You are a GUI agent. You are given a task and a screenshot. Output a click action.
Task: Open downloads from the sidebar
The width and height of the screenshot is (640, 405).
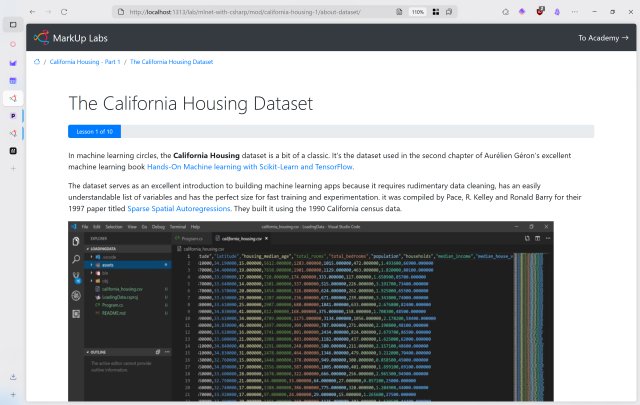click(x=13, y=377)
